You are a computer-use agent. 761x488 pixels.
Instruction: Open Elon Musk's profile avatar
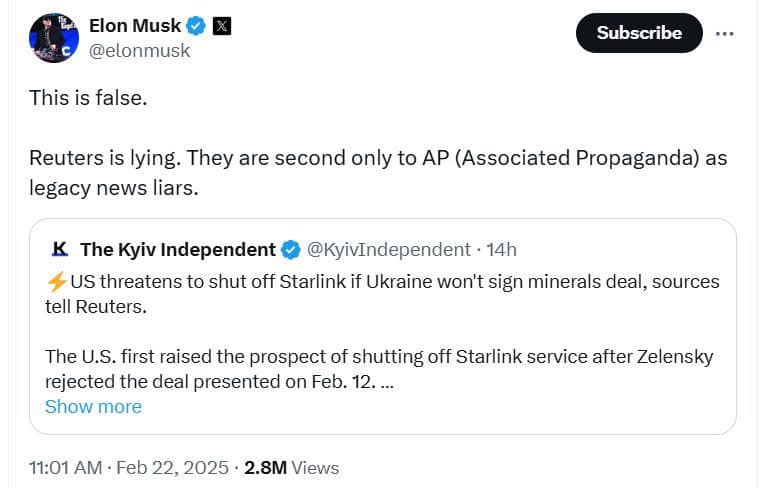point(54,39)
